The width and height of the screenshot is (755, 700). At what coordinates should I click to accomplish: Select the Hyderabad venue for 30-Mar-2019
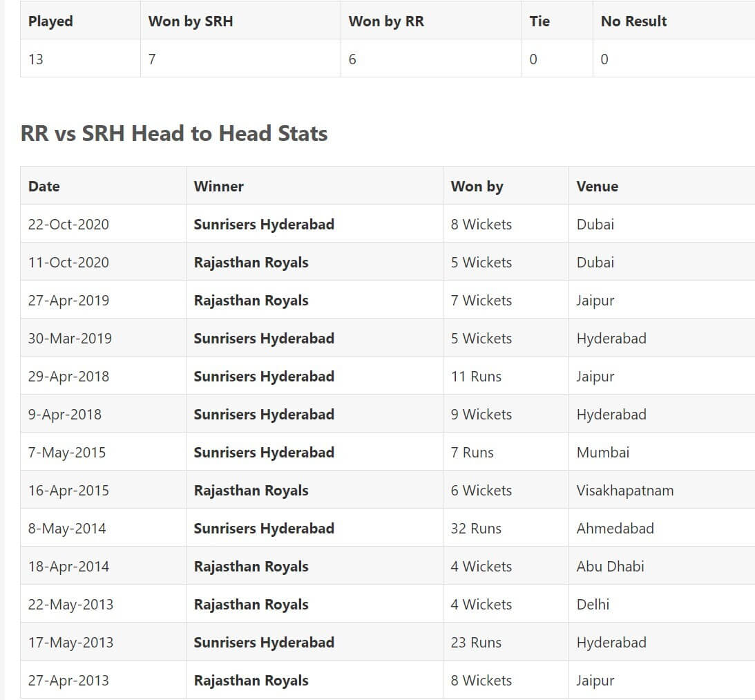(x=611, y=339)
